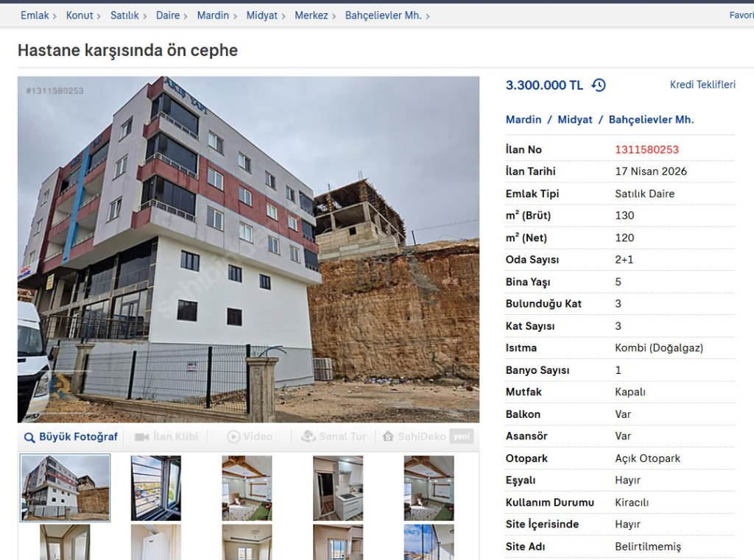The height and width of the screenshot is (560, 754).
Task: Click the main building photo
Action: [249, 249]
